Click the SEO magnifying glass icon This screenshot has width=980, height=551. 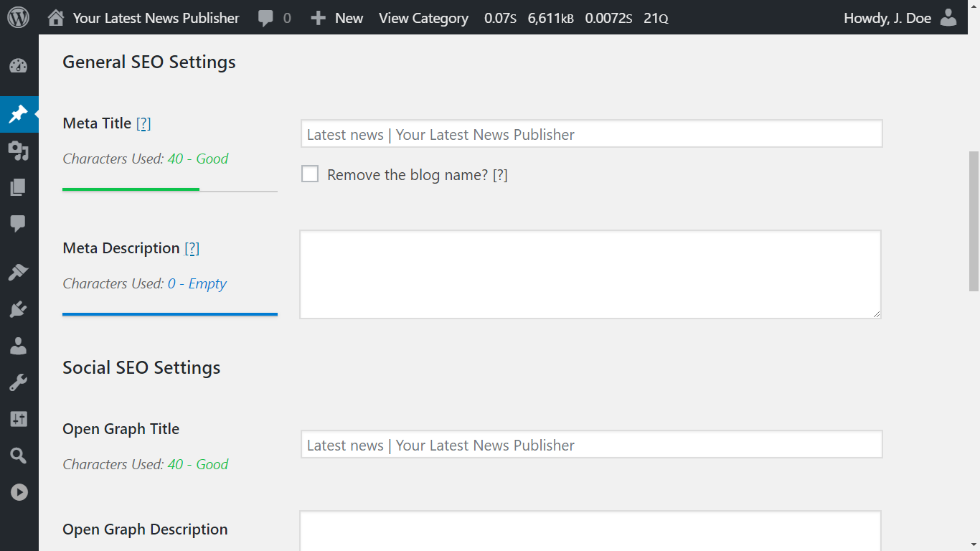pyautogui.click(x=19, y=455)
